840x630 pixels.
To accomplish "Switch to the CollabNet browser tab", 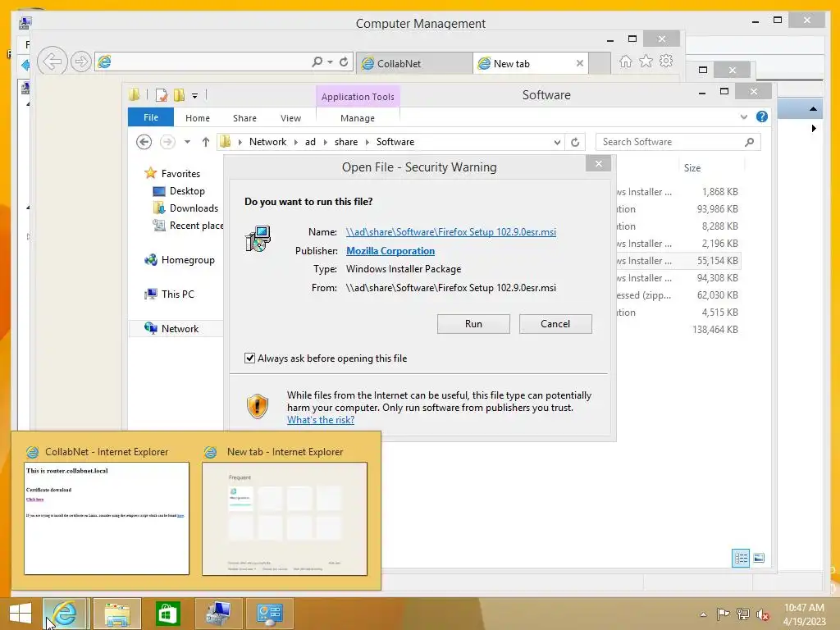I will pyautogui.click(x=413, y=63).
